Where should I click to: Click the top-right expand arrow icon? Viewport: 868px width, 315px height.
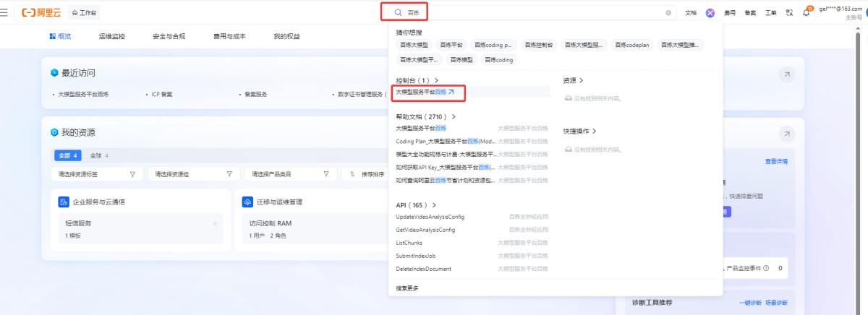[786, 74]
